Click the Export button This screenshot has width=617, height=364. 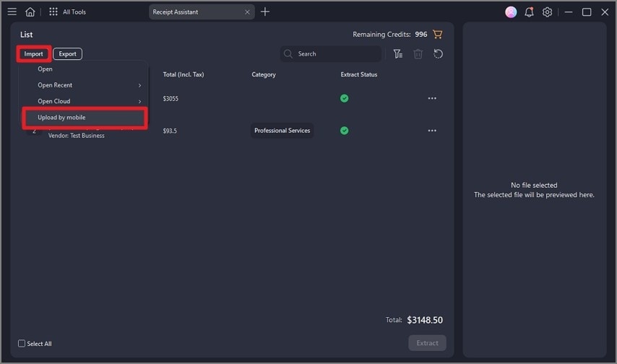pyautogui.click(x=67, y=54)
